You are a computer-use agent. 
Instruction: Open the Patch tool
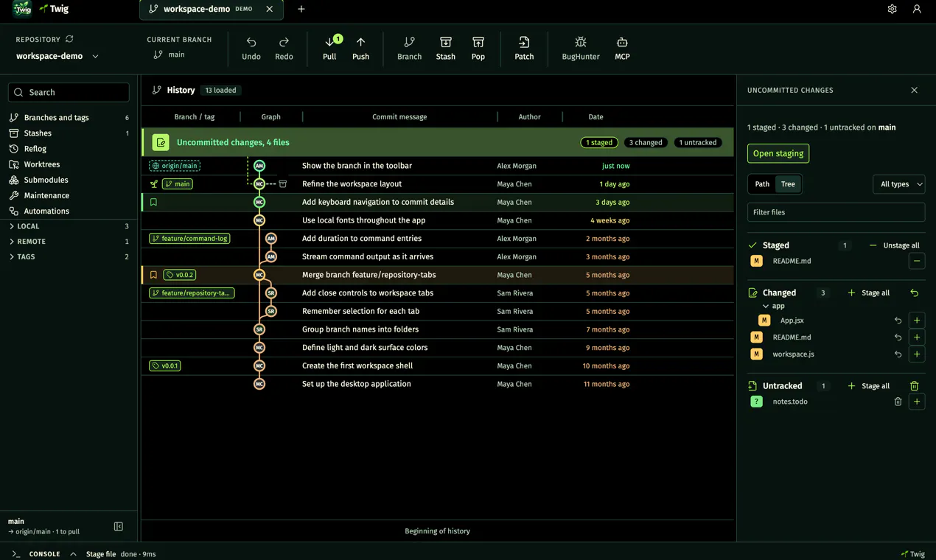(x=524, y=49)
